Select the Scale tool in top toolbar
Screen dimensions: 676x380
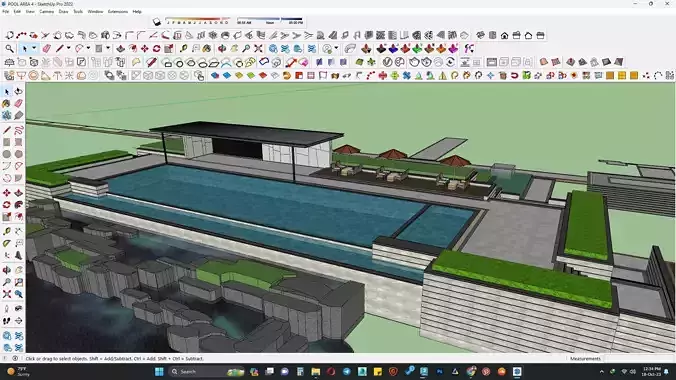coord(169,48)
